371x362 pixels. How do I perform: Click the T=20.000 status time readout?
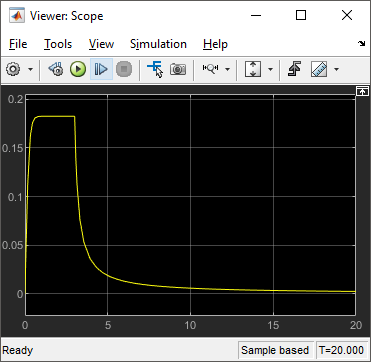341,350
